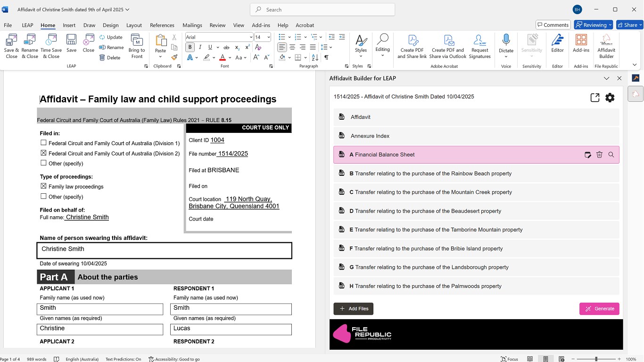Switch to the Mailings tab
The height and width of the screenshot is (362, 644).
pos(192,25)
